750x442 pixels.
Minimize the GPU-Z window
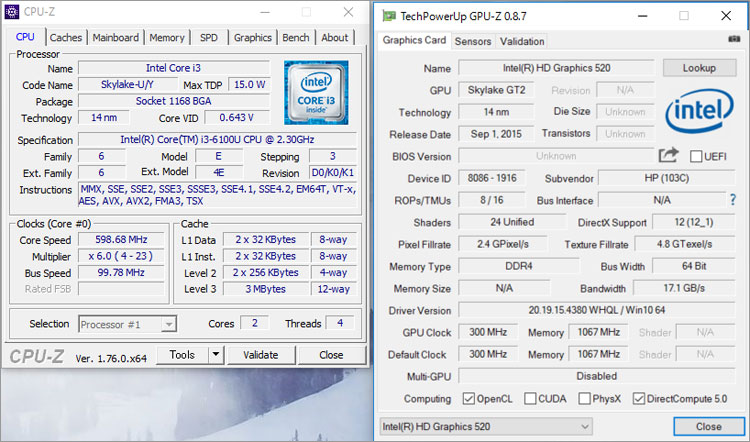(x=642, y=16)
